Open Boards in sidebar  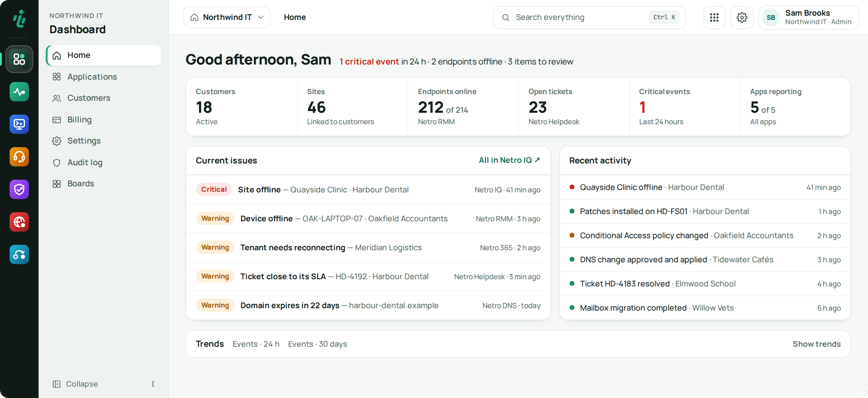pos(103,184)
